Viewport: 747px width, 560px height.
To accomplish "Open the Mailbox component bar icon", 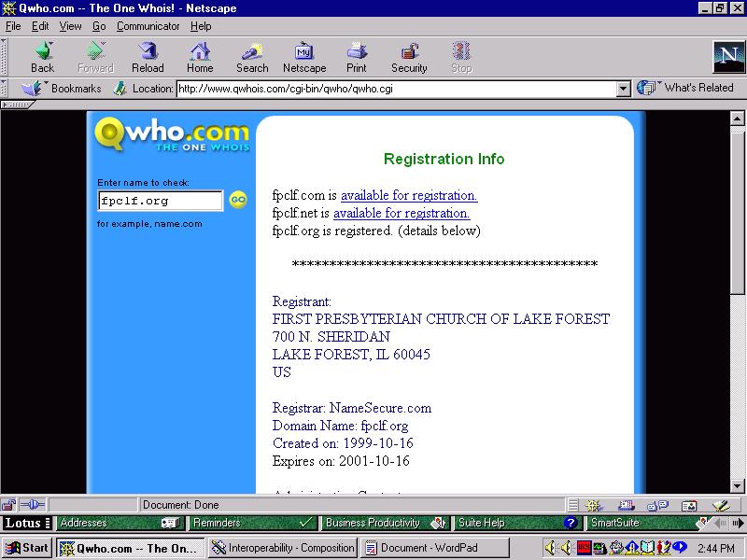I will point(626,505).
